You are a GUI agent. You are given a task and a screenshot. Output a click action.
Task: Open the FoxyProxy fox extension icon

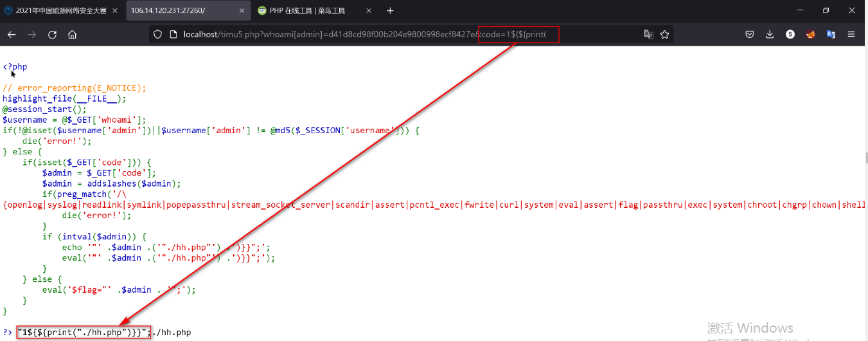(x=811, y=35)
